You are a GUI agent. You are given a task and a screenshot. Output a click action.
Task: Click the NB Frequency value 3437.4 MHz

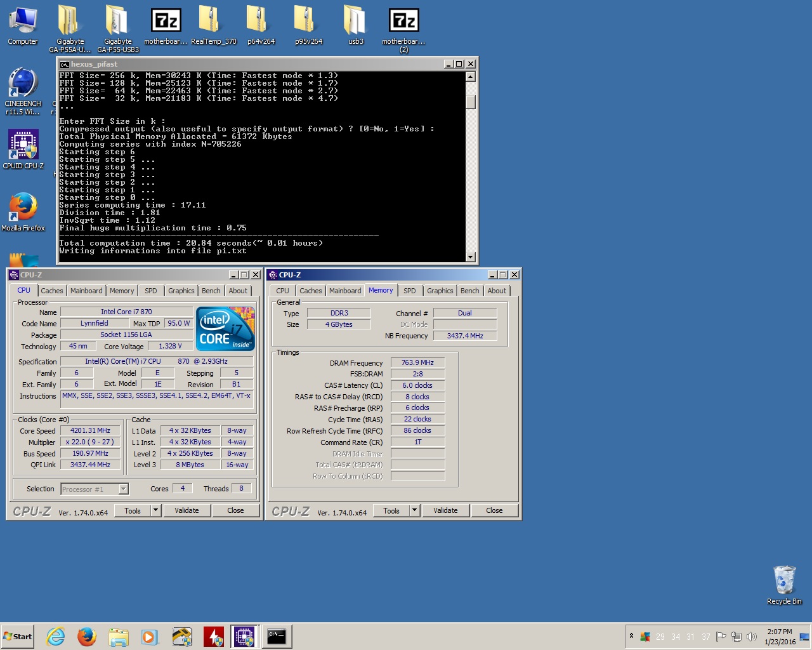click(465, 336)
